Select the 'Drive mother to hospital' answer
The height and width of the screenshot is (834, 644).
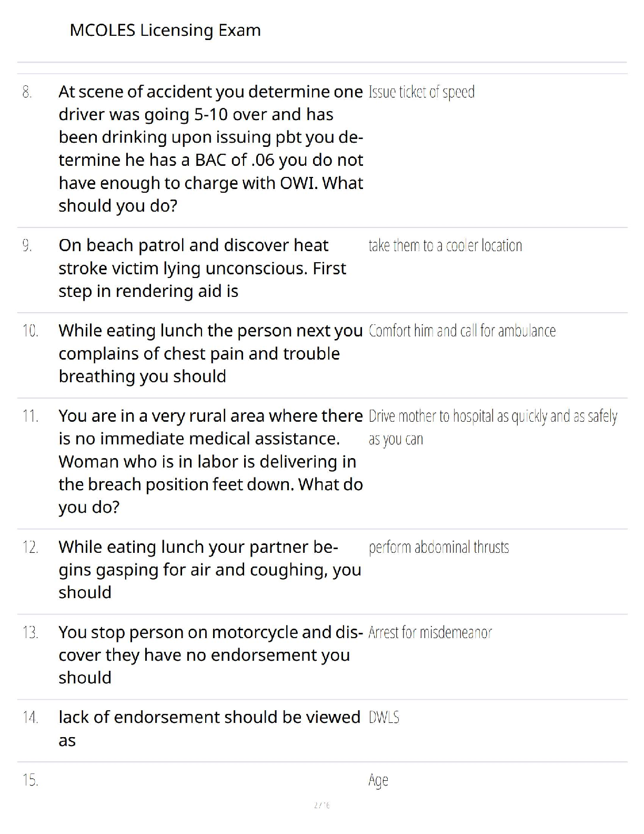point(492,427)
